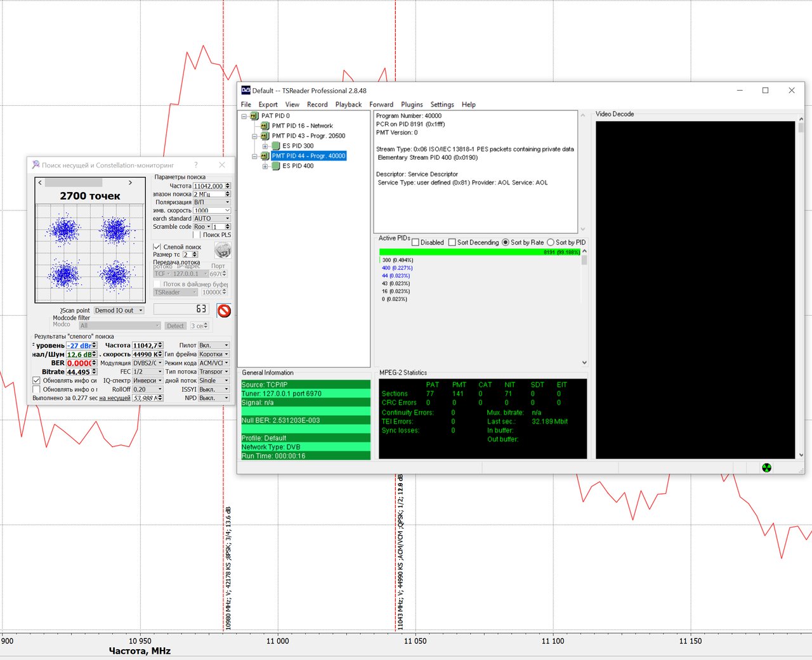
Task: Click the right arrow above constellation plot
Action: point(130,183)
